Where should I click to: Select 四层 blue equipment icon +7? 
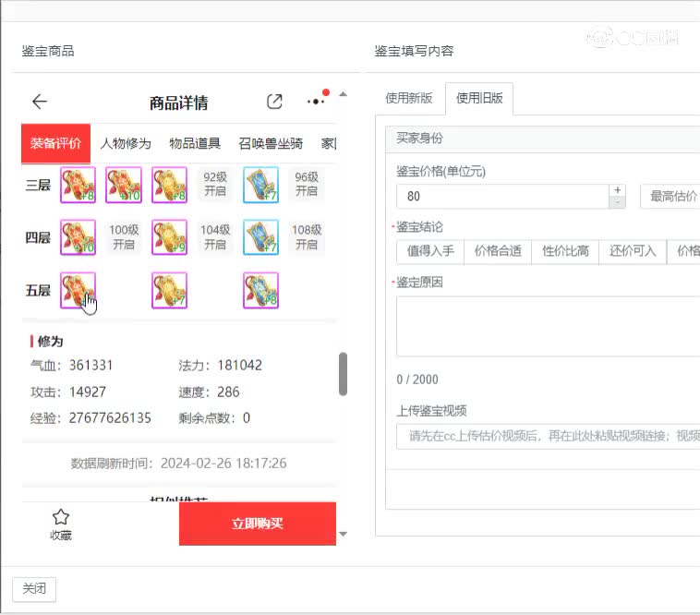point(261,237)
